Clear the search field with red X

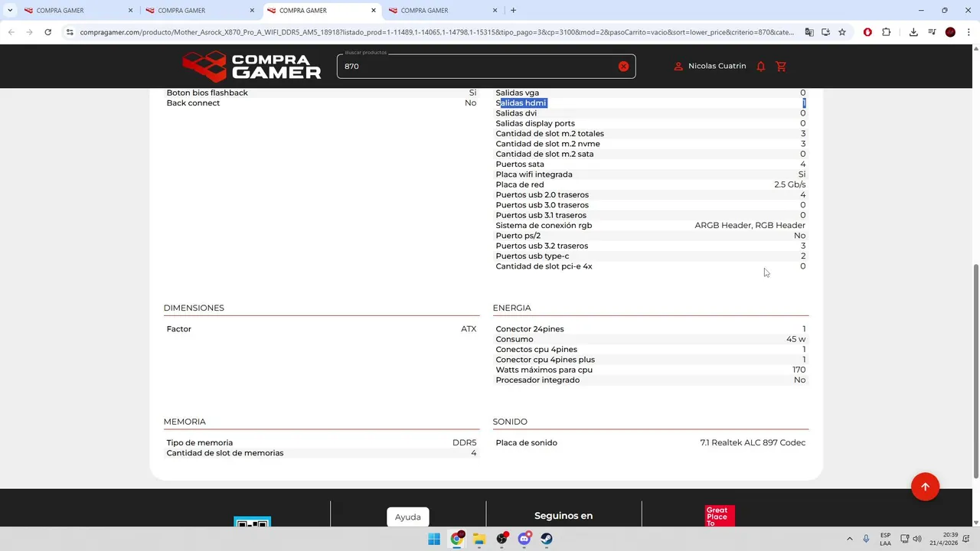(x=623, y=67)
